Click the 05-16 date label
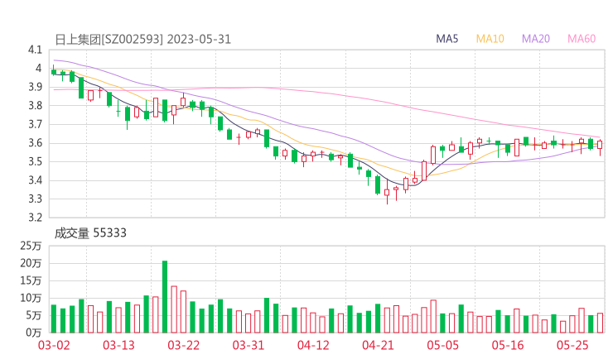This screenshot has height=364, width=613. point(508,346)
